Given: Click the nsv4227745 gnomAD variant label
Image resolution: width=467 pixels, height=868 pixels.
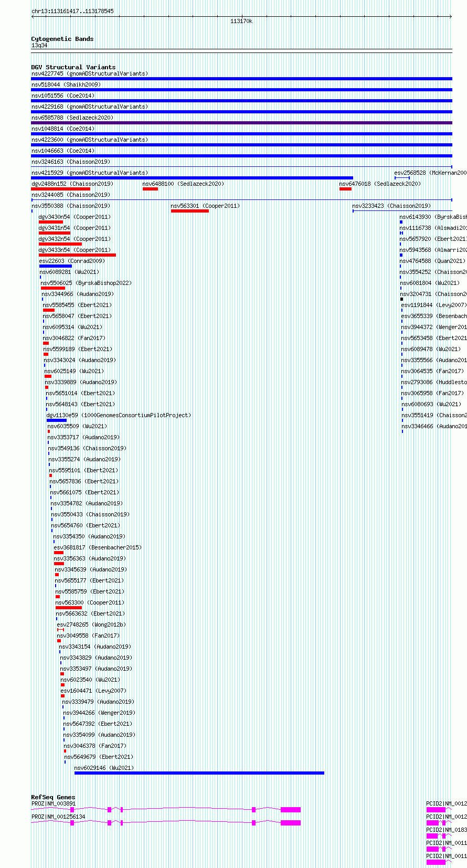Looking at the screenshot, I should (90, 73).
